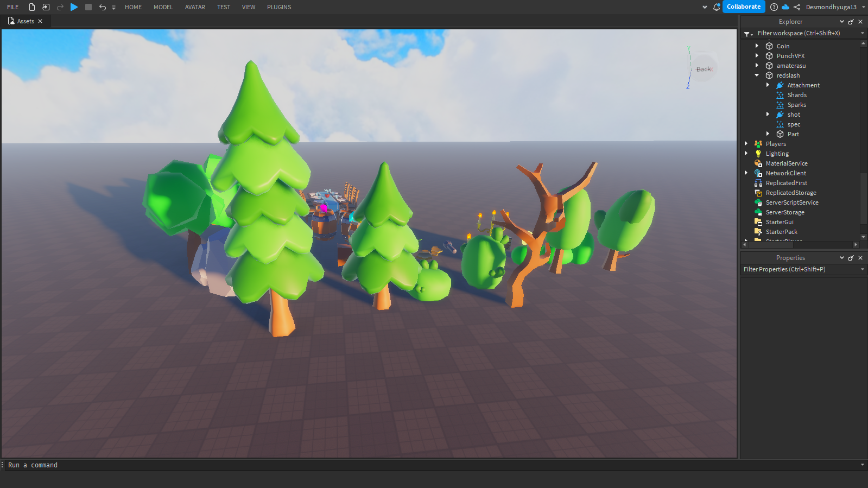Select the Part cube icon
Screen dimensions: 868x488
click(x=780, y=134)
